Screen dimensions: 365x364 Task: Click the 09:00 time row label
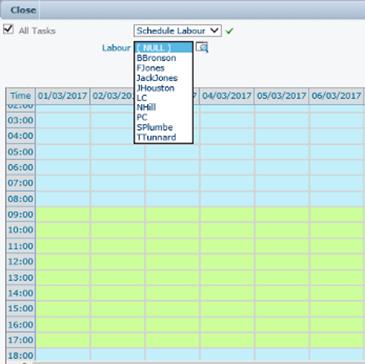click(21, 215)
